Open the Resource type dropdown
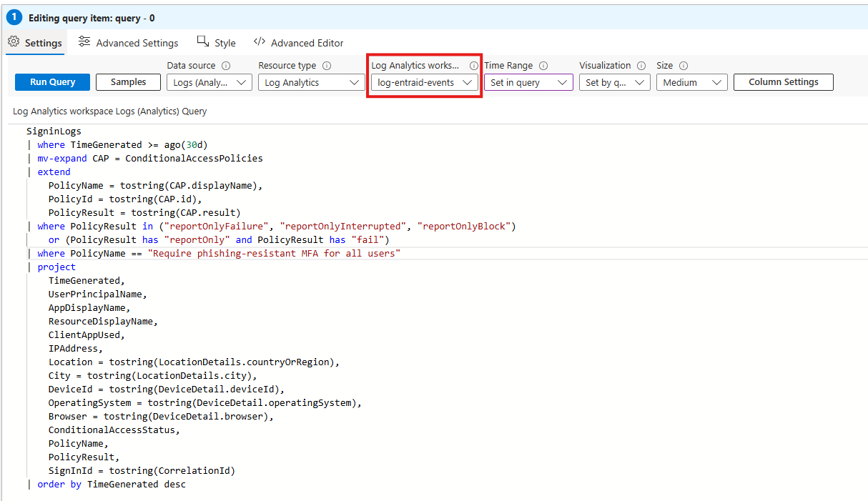Image resolution: width=868 pixels, height=501 pixels. pyautogui.click(x=311, y=81)
